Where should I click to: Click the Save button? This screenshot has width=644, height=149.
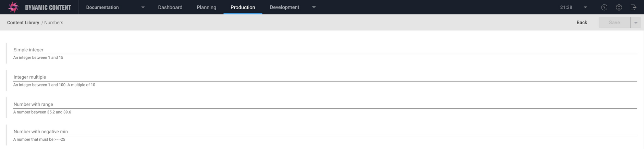(614, 23)
